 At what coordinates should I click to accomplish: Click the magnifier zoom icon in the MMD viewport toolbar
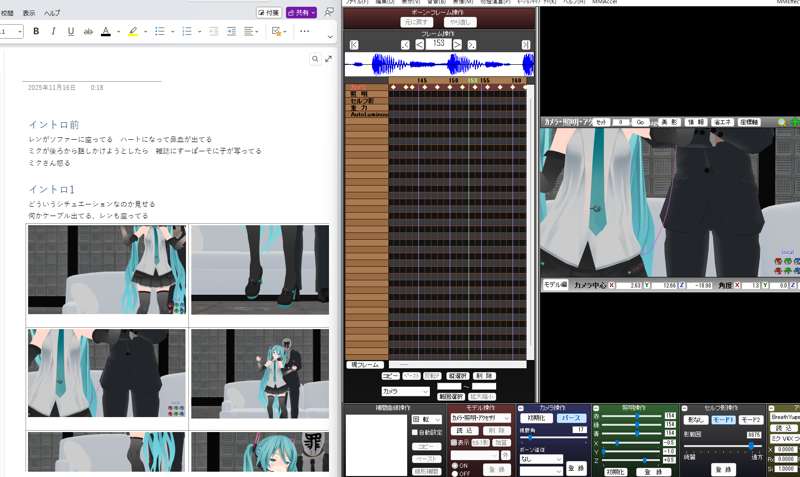781,122
